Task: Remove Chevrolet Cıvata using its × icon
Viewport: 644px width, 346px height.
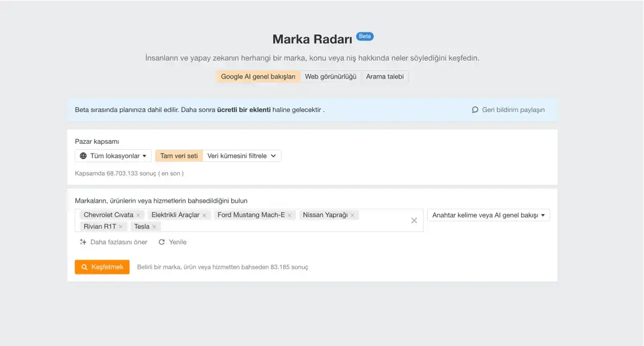Action: pos(138,215)
